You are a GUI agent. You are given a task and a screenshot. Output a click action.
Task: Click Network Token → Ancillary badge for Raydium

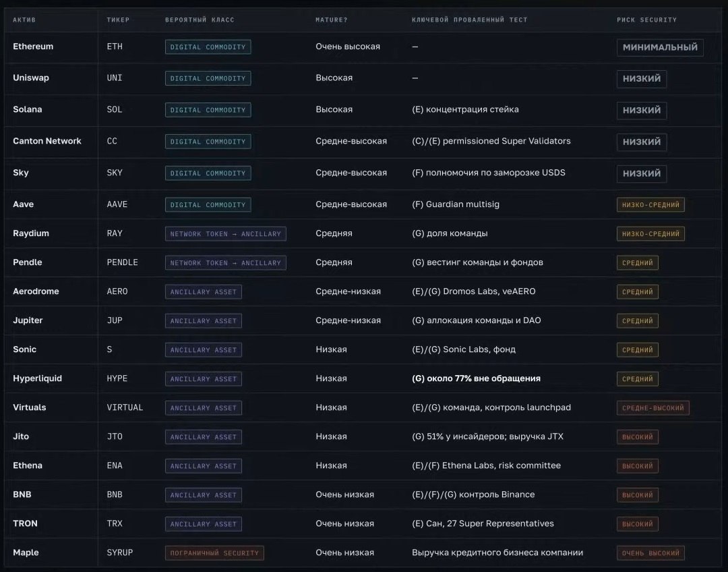pos(226,234)
